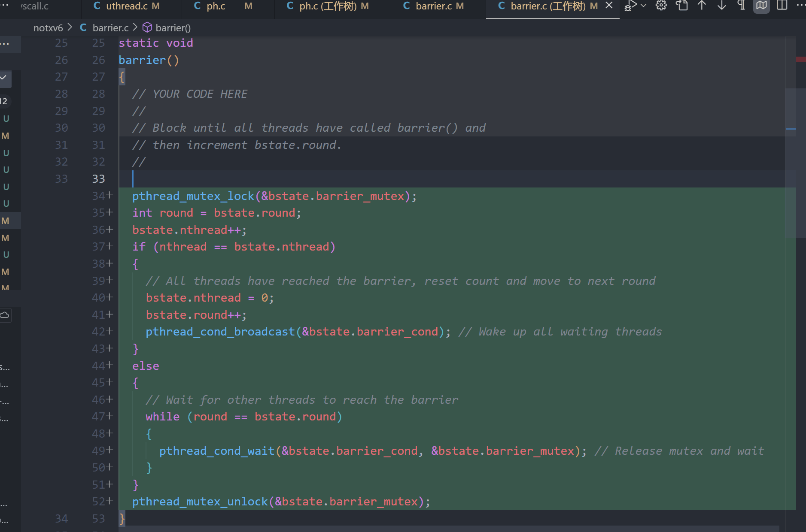Click the Debug C/C++ File run icon
Screen dimensions: 806x532
point(630,6)
